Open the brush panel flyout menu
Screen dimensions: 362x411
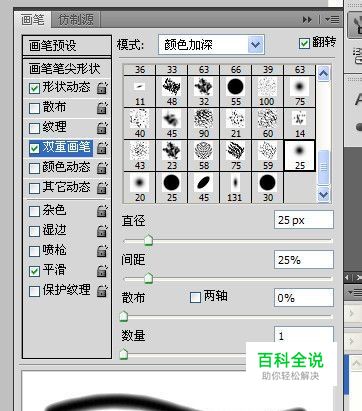tap(332, 20)
